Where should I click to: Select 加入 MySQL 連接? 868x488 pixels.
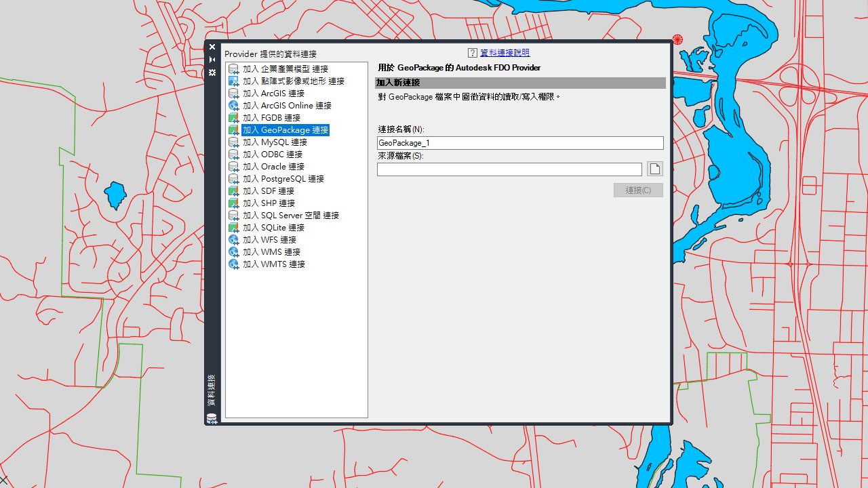(x=275, y=142)
